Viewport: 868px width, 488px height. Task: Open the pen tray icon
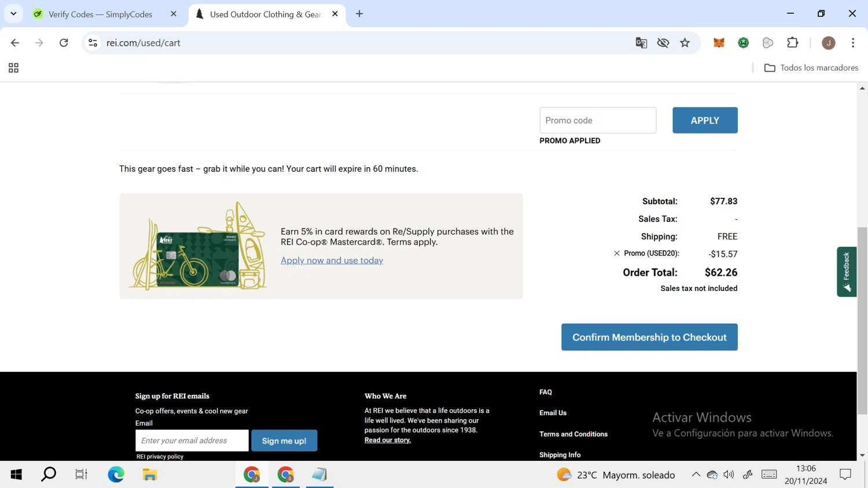(x=748, y=475)
